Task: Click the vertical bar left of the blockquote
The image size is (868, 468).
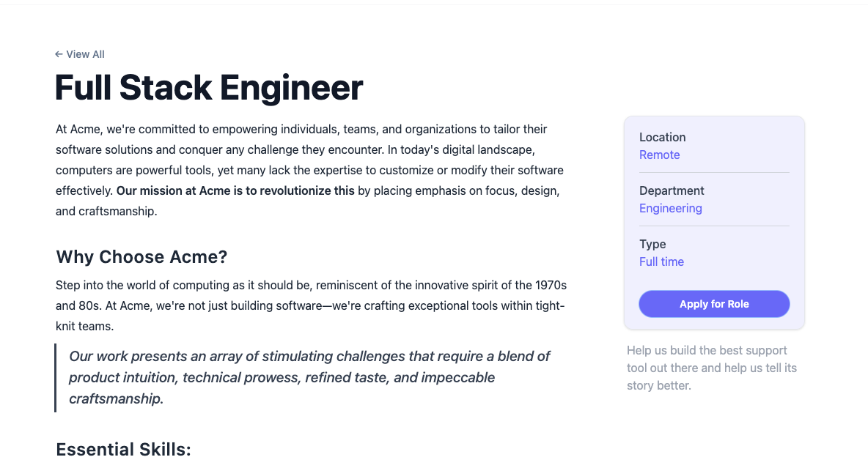Action: [x=56, y=378]
